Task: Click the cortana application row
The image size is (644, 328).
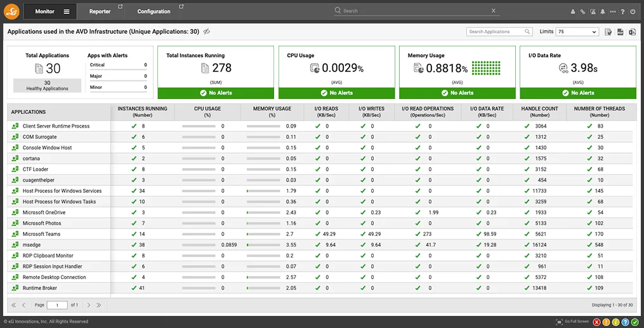Action: [31, 159]
